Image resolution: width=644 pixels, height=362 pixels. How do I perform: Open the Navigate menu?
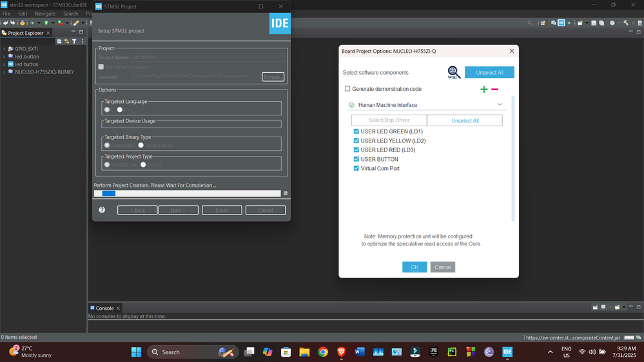pyautogui.click(x=44, y=14)
